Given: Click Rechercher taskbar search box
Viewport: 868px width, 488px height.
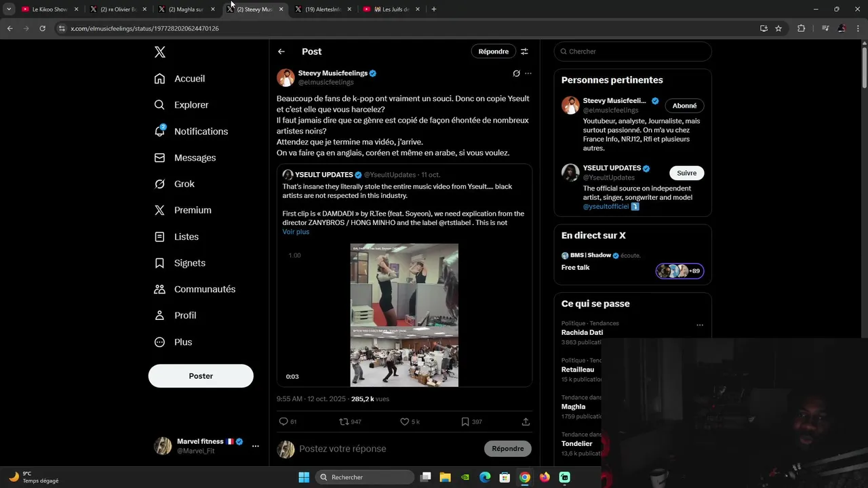Looking at the screenshot, I should coord(365,477).
